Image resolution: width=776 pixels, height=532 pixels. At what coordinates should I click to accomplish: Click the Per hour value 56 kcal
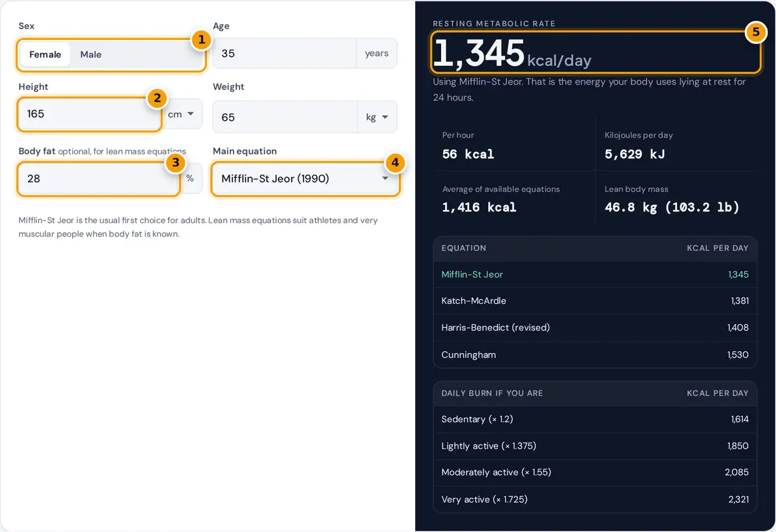click(x=468, y=154)
